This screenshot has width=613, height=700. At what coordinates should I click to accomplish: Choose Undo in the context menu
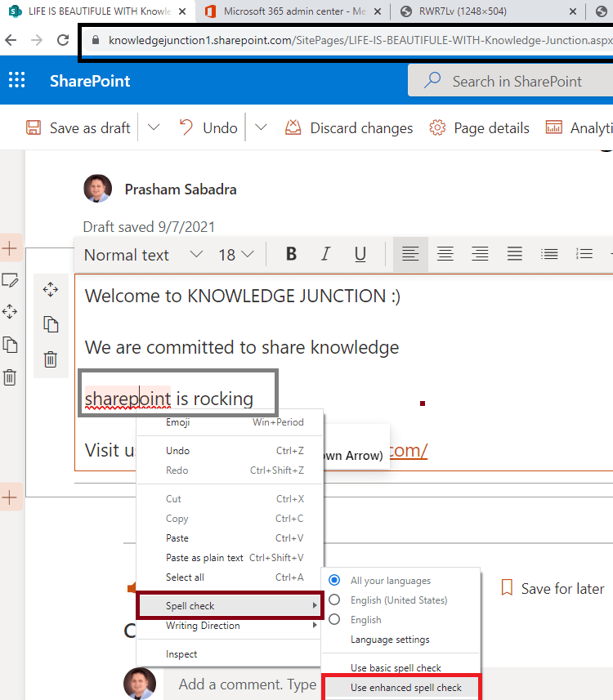[230, 451]
